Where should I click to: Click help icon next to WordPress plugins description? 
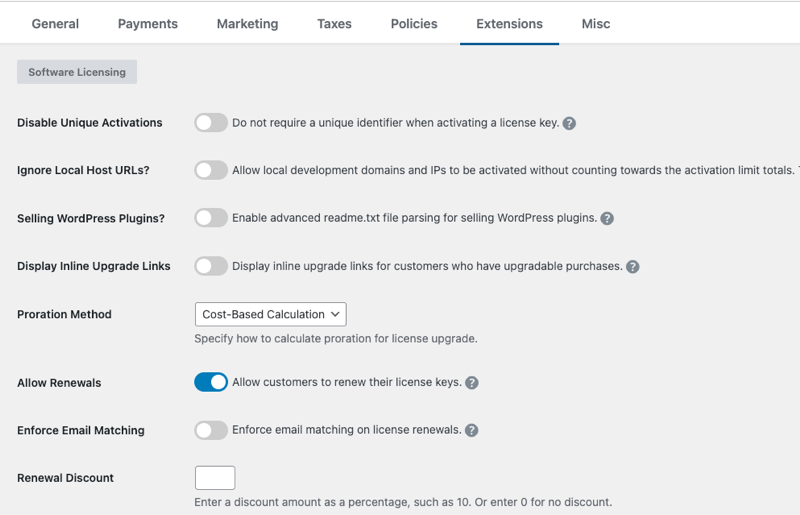[x=607, y=219]
